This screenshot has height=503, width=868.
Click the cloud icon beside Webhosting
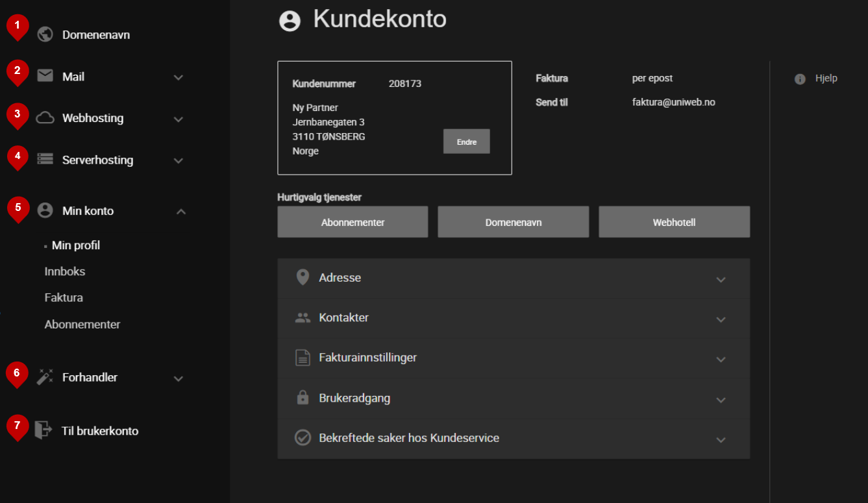[45, 118]
